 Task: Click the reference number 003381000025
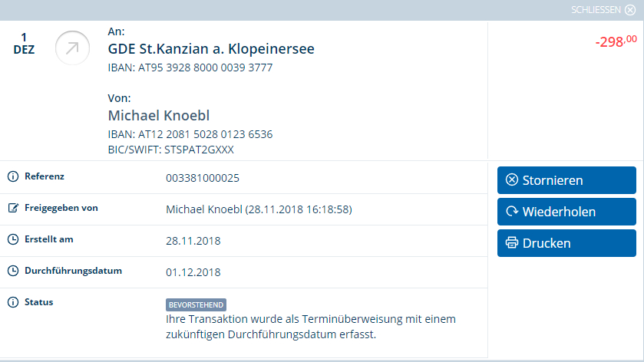(203, 178)
